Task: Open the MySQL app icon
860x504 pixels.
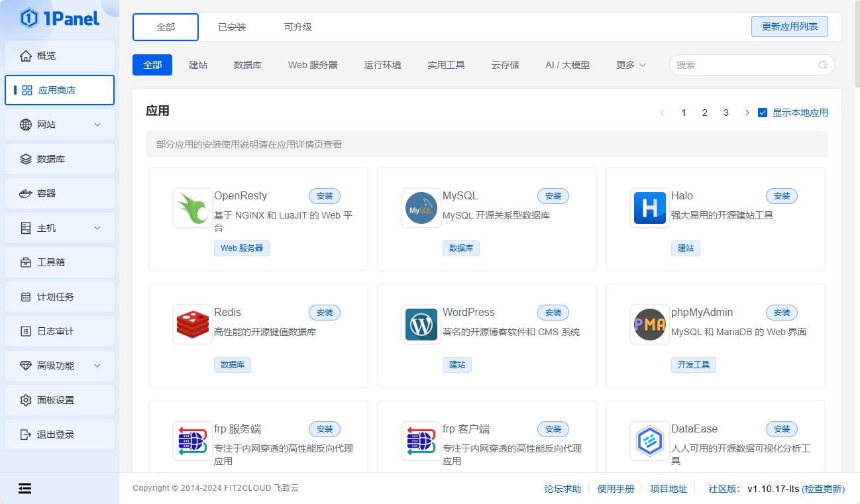Action: click(421, 208)
